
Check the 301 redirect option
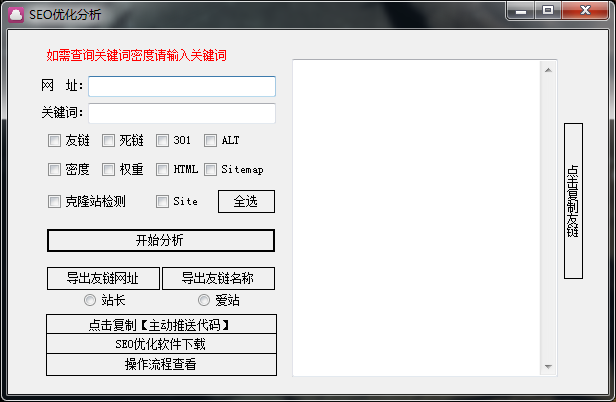[163, 140]
